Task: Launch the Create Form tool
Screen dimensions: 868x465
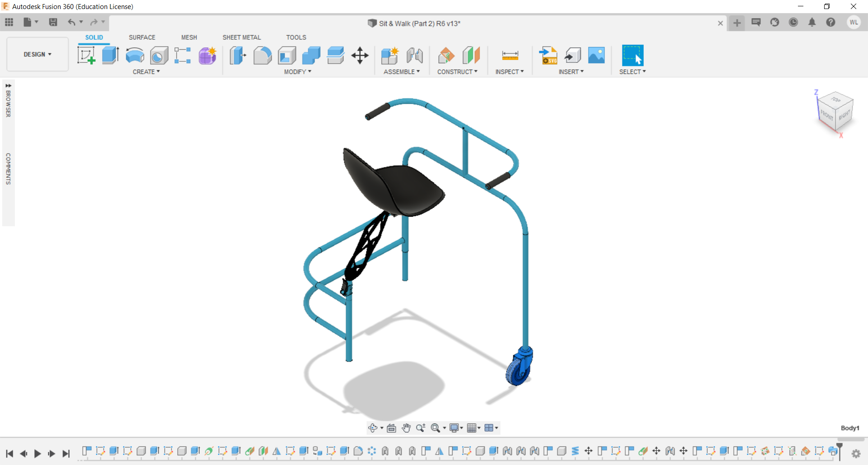Action: 207,55
